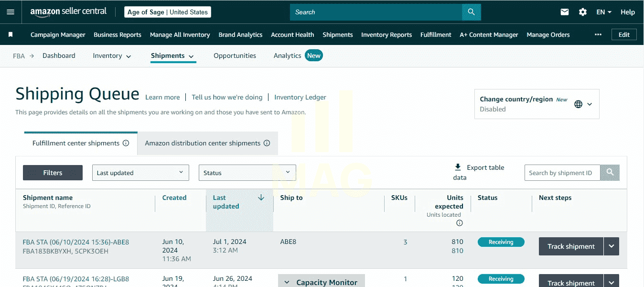Open Campaign Manager from favorites bar
The height and width of the screenshot is (287, 644).
pos(58,34)
